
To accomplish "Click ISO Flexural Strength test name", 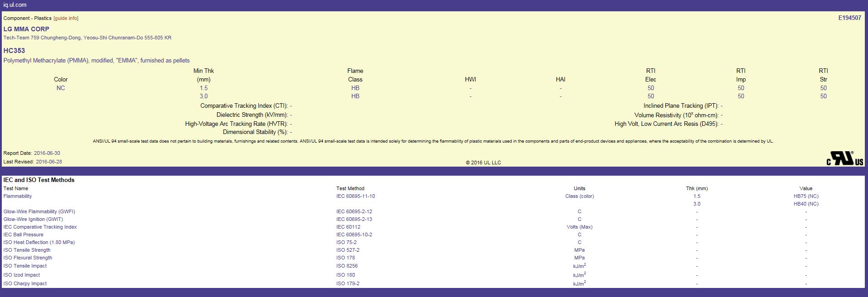I will (28, 258).
